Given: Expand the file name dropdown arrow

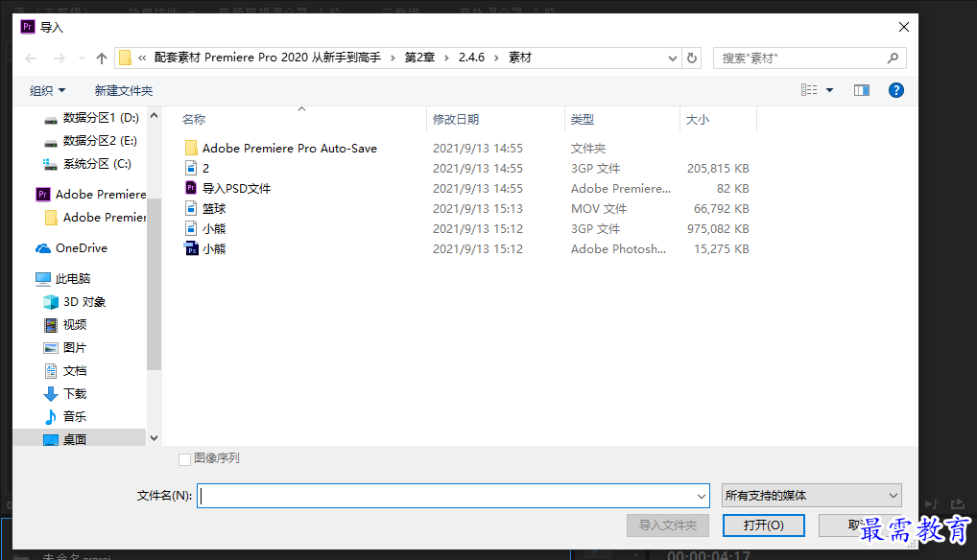Looking at the screenshot, I should [702, 496].
